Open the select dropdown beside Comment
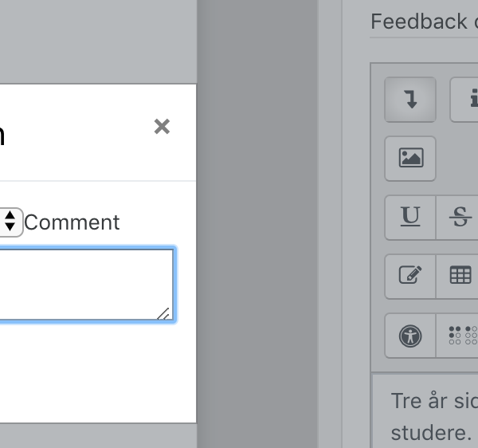This screenshot has height=448, width=478. (x=10, y=222)
